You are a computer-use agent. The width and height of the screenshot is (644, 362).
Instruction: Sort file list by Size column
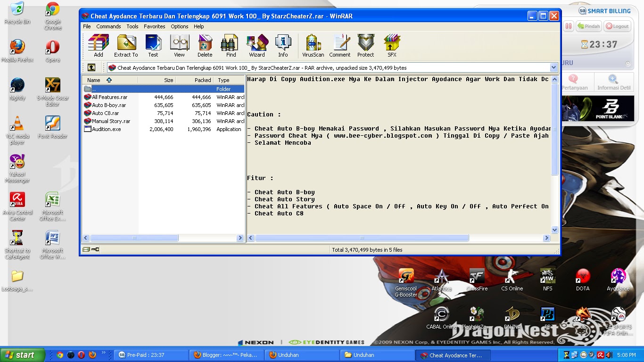point(157,80)
